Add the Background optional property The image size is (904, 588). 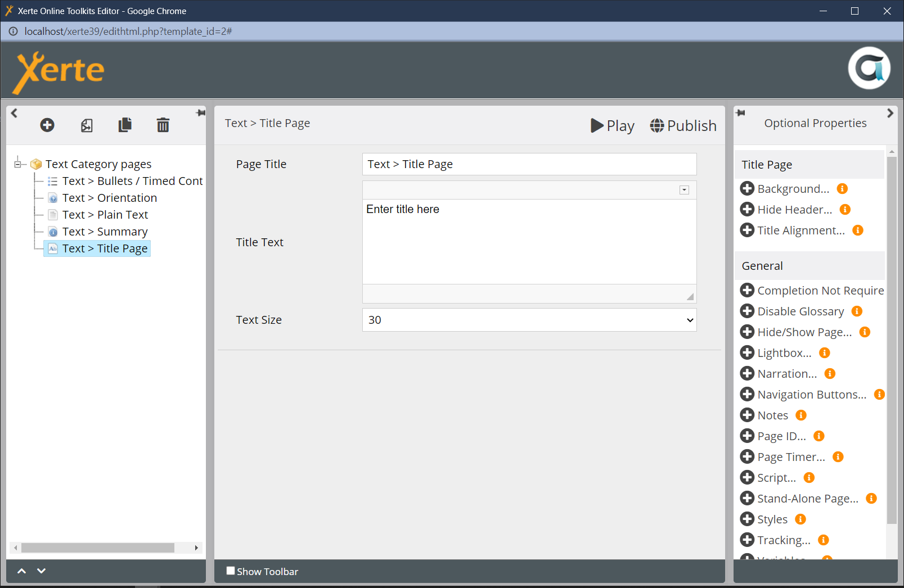(x=747, y=189)
